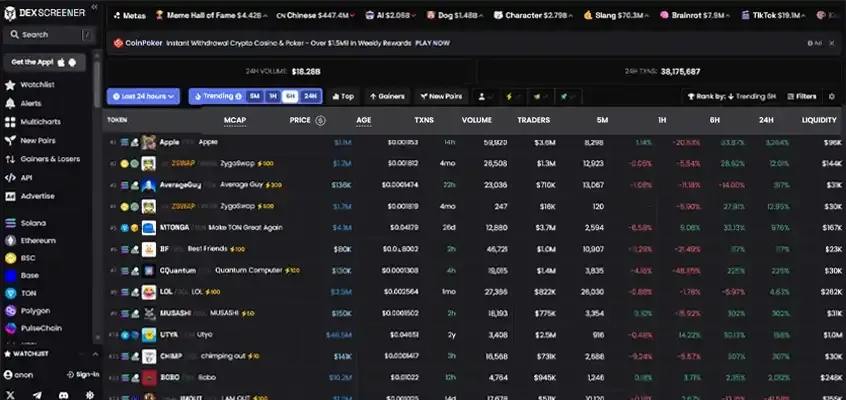Open New Pairs sprout icon in sidebar
The width and height of the screenshot is (846, 400).
pos(10,140)
